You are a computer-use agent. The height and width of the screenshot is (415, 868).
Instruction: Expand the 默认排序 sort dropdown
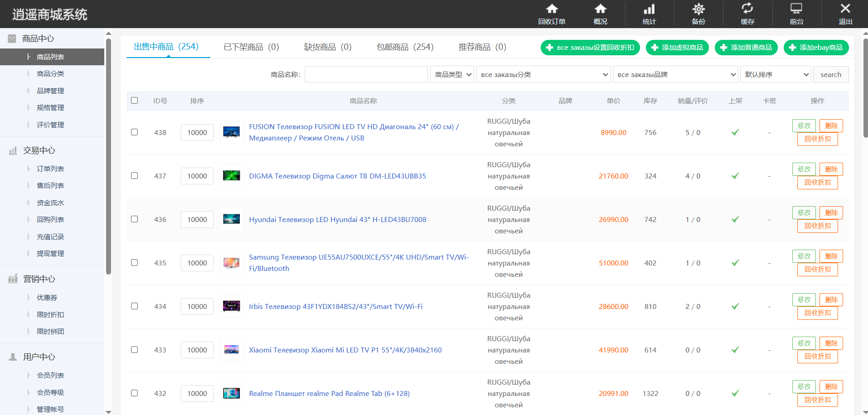[x=776, y=75]
